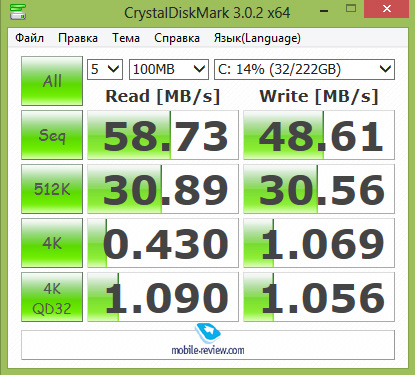This screenshot has width=415, height=375.
Task: Click the Seq read result 58.73
Action: [x=163, y=135]
